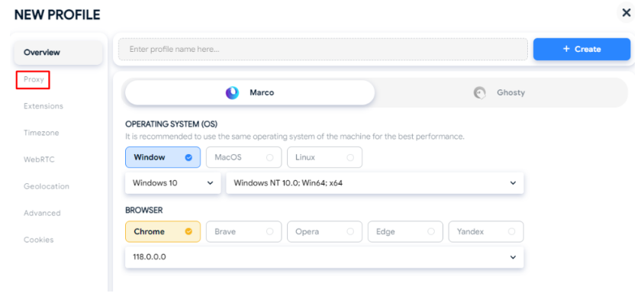Choose the Window operating system option

(163, 157)
